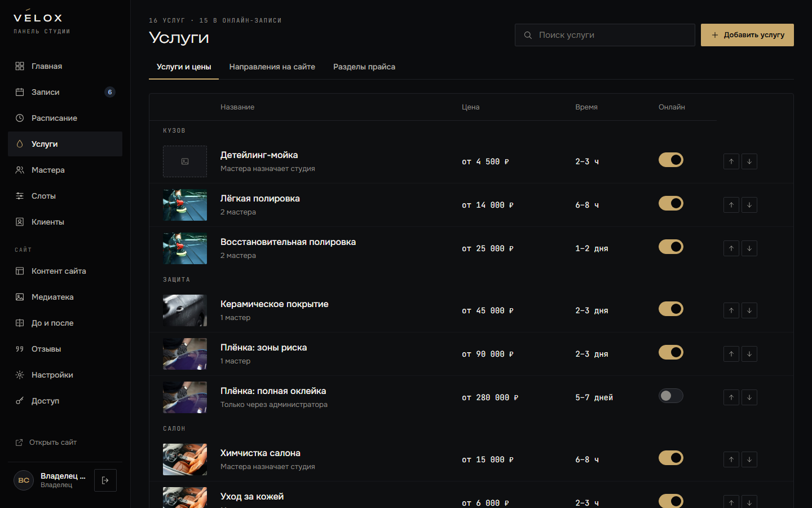Click the Расписание clock icon
Viewport: 812px width, 508px height.
(x=20, y=118)
